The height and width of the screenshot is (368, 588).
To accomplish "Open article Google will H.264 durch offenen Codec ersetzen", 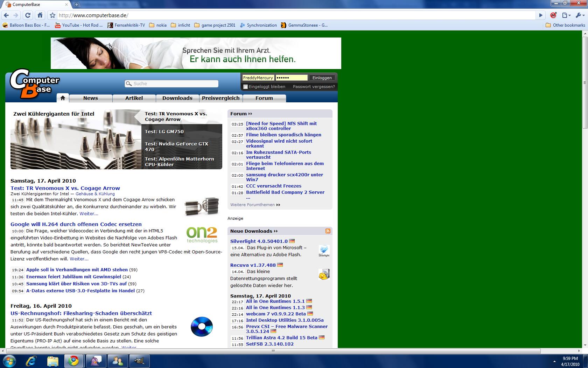I will tap(76, 224).
